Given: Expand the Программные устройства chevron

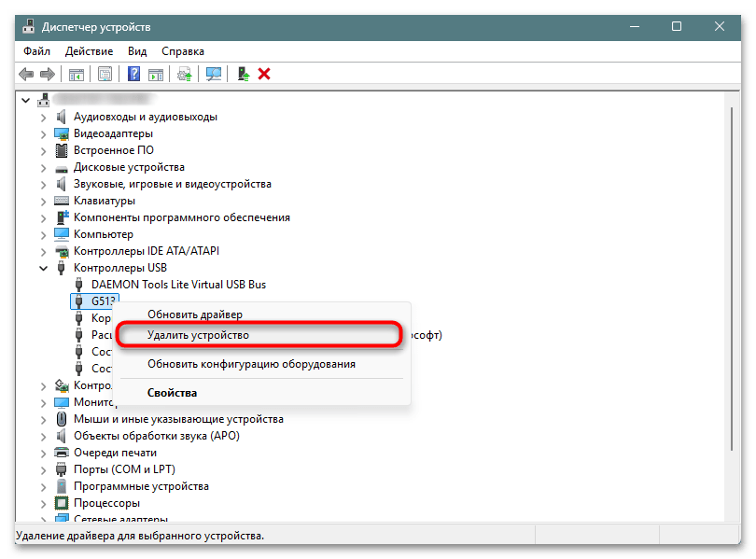Looking at the screenshot, I should [x=43, y=487].
